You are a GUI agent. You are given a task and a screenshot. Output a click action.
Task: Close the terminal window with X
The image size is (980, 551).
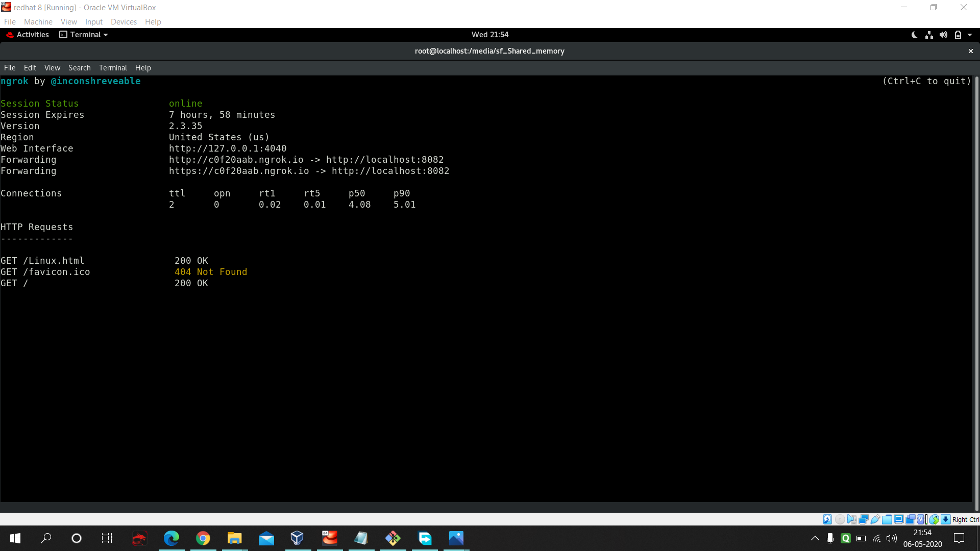coord(971,51)
